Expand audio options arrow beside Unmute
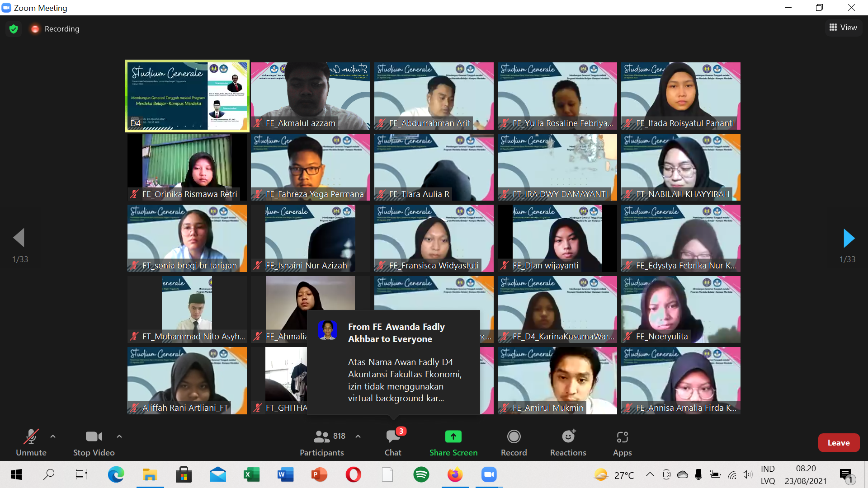This screenshot has height=488, width=868. coord(53,436)
